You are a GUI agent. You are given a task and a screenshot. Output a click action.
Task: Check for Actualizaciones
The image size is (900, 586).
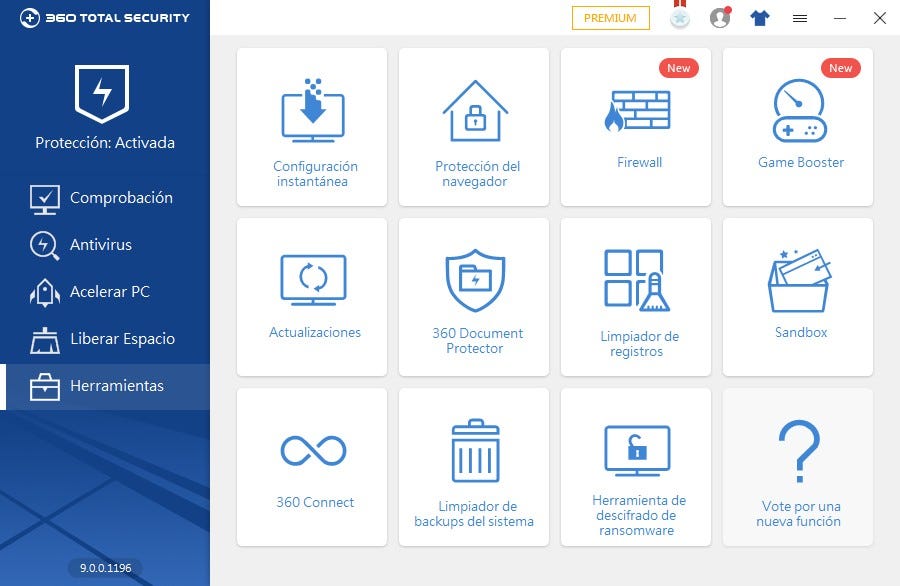coord(311,295)
